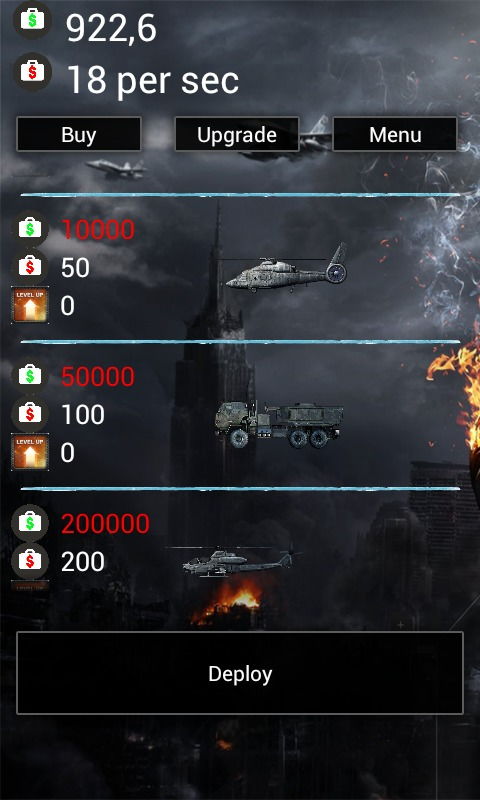Click green cost icon next to 200000

click(30, 523)
